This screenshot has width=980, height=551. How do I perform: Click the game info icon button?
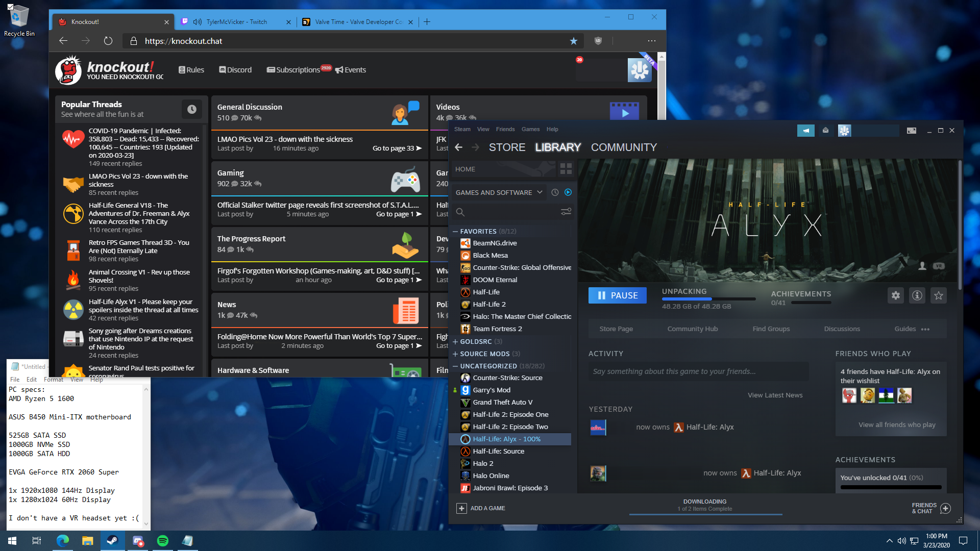(917, 295)
